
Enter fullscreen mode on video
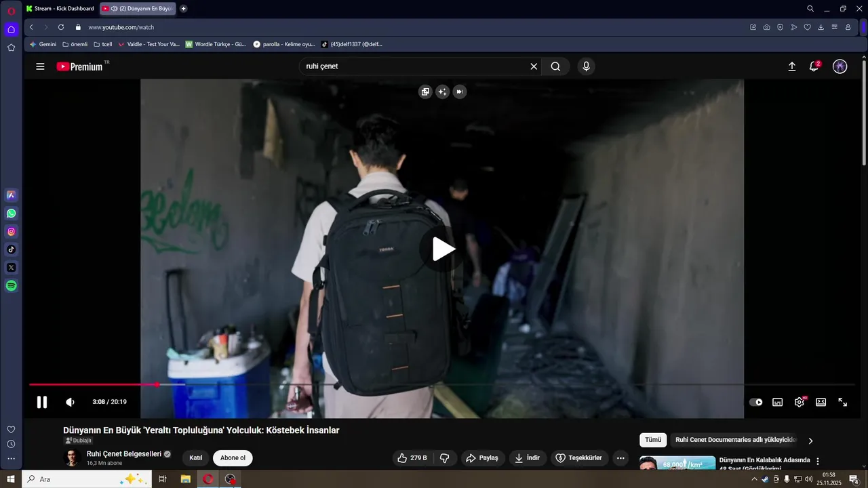(x=843, y=402)
